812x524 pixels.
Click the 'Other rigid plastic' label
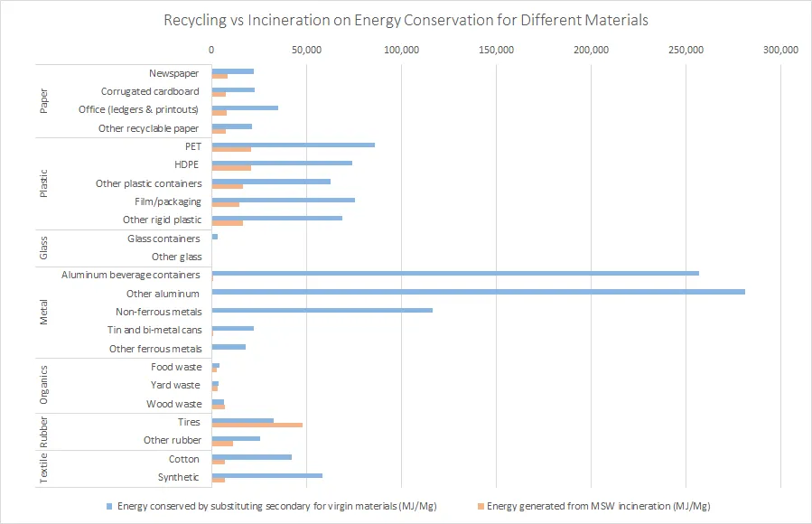coord(162,220)
